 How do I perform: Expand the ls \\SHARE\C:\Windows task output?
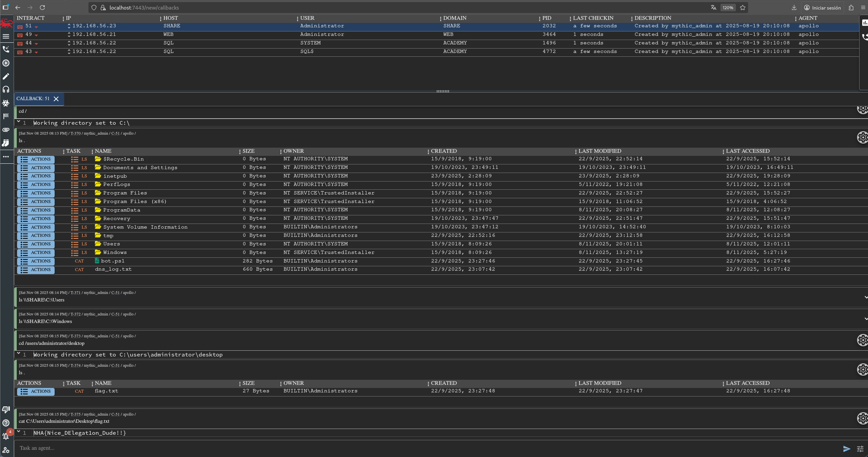(866, 319)
